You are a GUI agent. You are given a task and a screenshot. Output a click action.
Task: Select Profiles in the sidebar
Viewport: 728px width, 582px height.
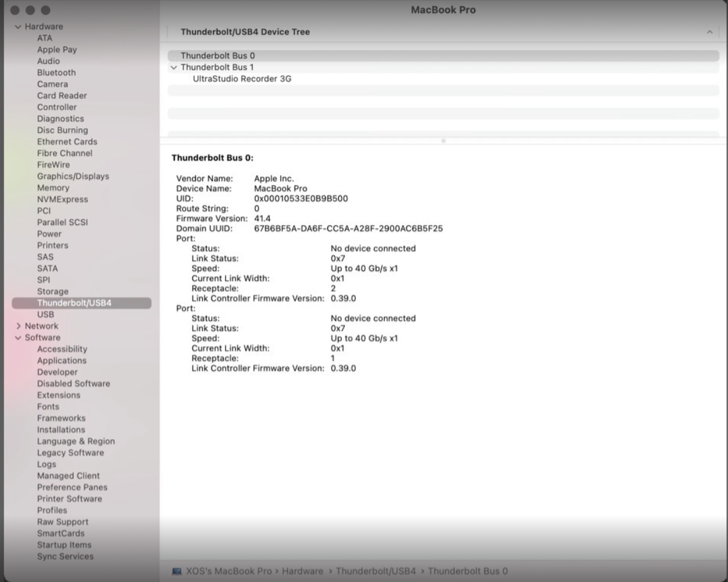click(52, 511)
